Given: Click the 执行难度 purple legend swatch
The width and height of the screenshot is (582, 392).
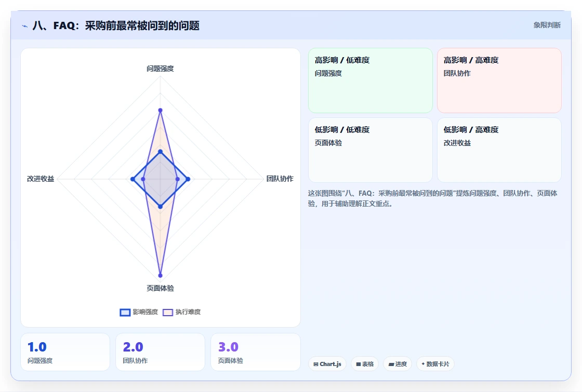Looking at the screenshot, I should click(168, 312).
